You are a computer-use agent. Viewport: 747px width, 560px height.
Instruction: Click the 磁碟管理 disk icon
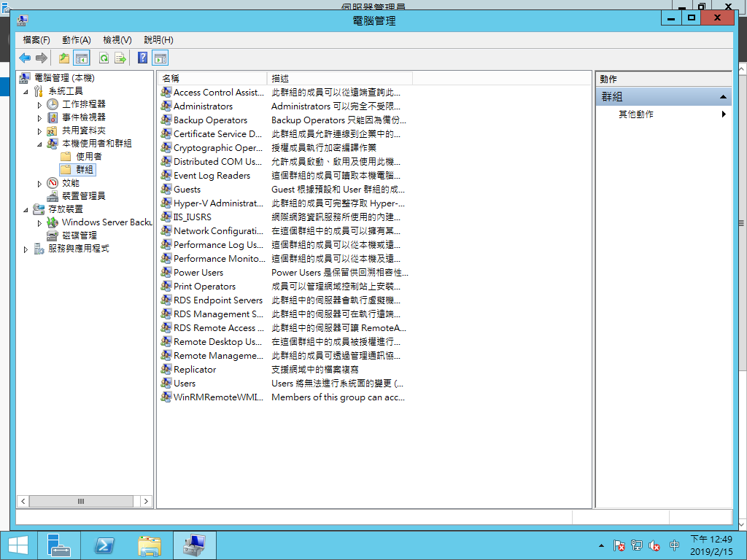click(x=53, y=236)
